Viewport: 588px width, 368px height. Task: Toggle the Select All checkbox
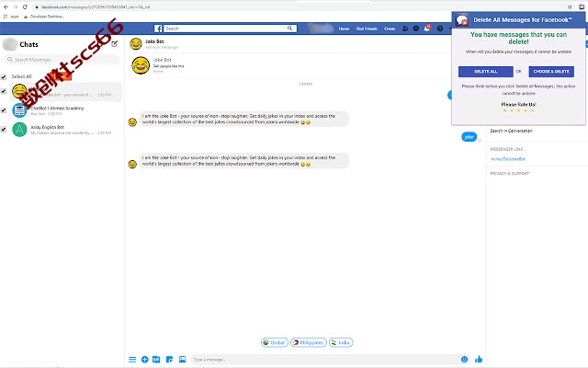4,77
